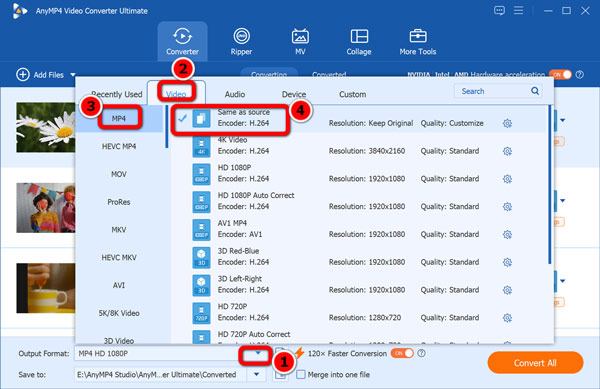600x389 pixels.
Task: Open settings gear for HD 720P preset
Action: (x=507, y=317)
